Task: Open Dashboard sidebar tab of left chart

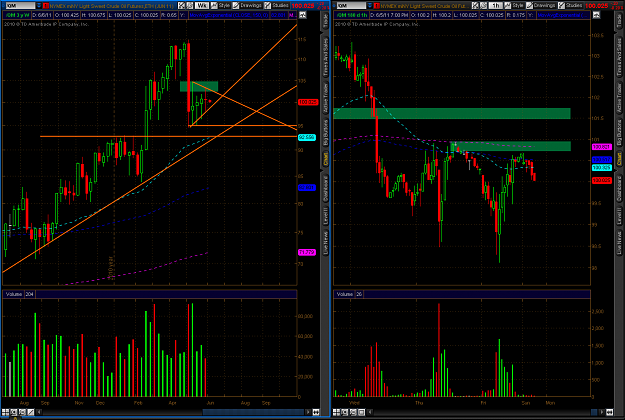Action: [x=325, y=188]
